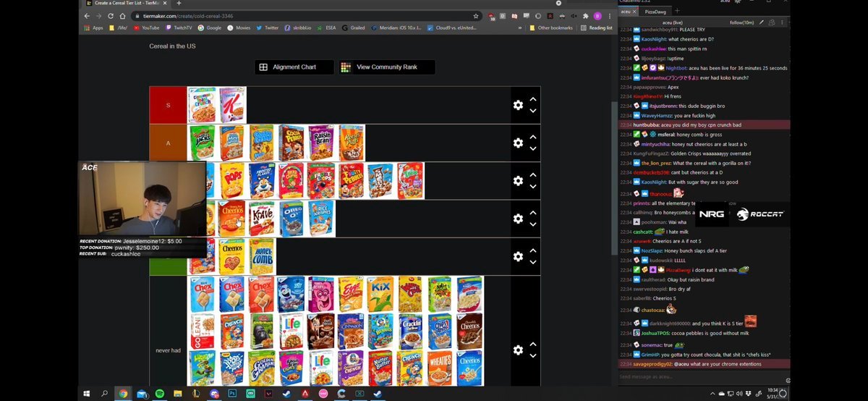Move S tier row down arrow
The height and width of the screenshot is (401, 868).
click(533, 111)
